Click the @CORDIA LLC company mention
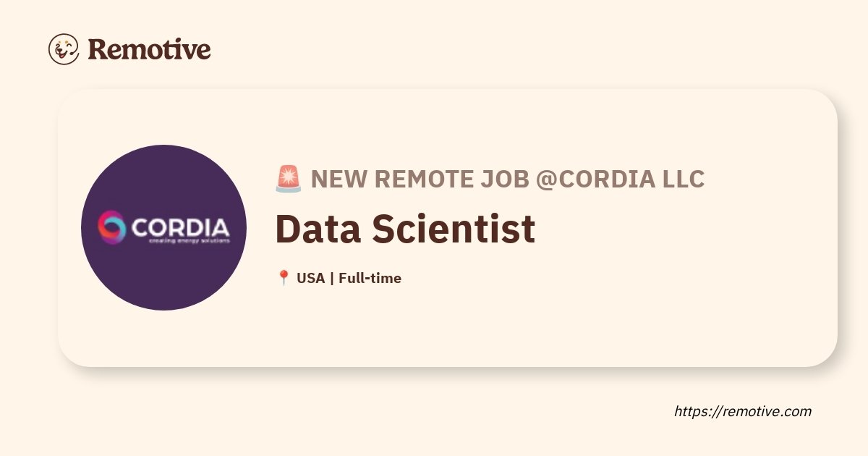 point(619,179)
